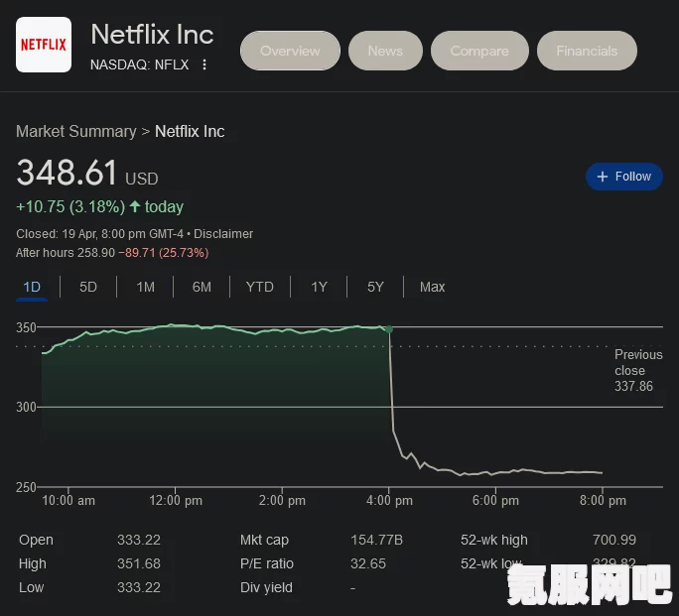The width and height of the screenshot is (679, 616).
Task: Click the P/E ratio value 32.65
Action: click(x=368, y=563)
